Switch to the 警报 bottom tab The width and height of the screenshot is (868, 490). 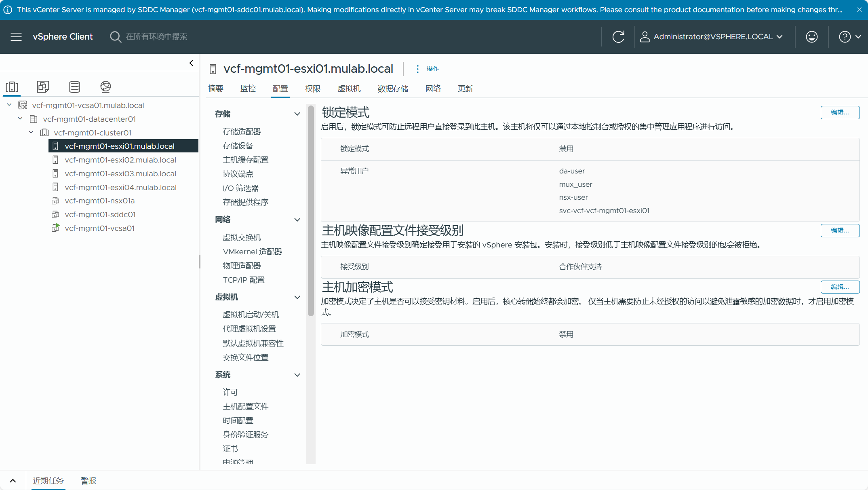(88, 481)
